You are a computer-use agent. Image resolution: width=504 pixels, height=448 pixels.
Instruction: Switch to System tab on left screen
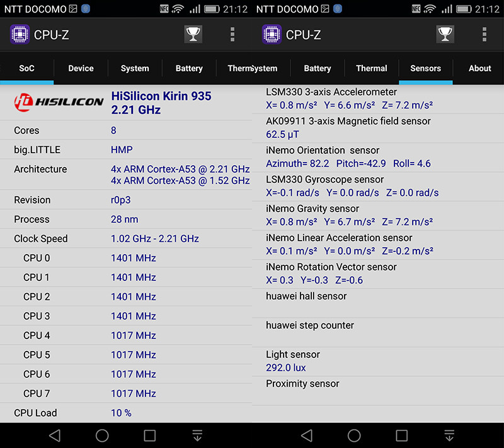135,68
